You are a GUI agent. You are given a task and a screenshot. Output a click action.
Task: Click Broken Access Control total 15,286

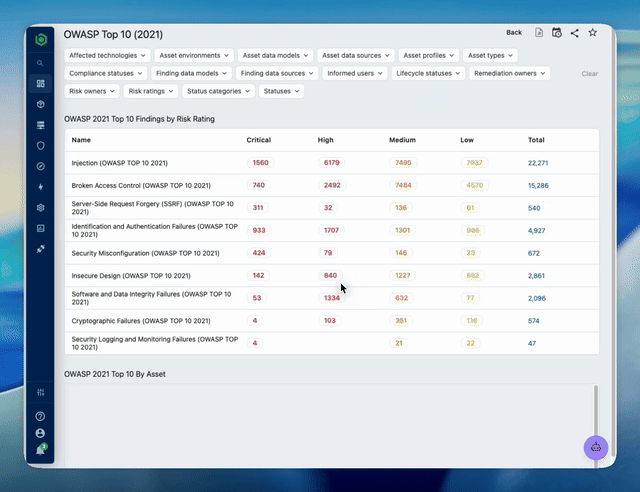click(538, 185)
